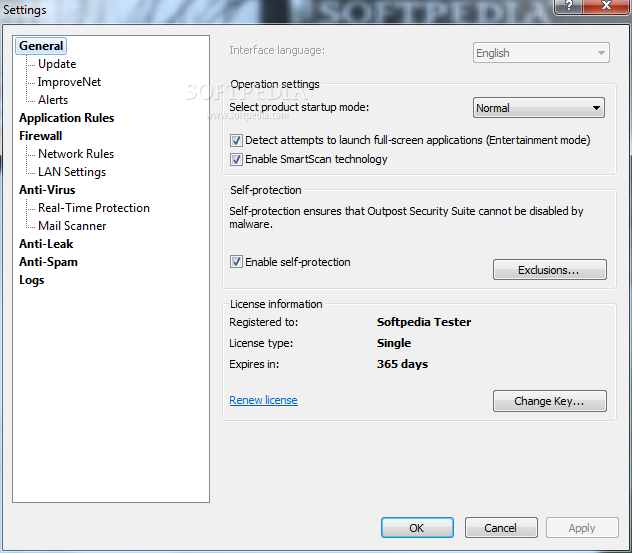Image resolution: width=632 pixels, height=553 pixels.
Task: Open Real-Time Protection settings
Action: 94,208
